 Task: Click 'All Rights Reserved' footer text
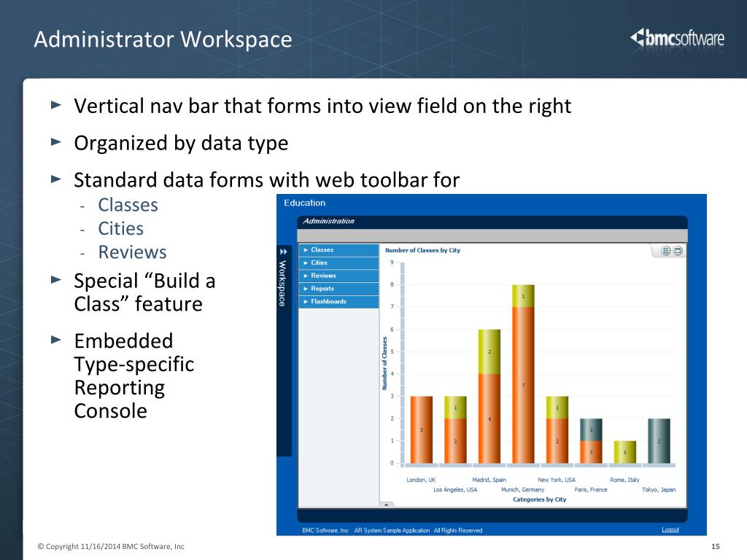click(458, 531)
